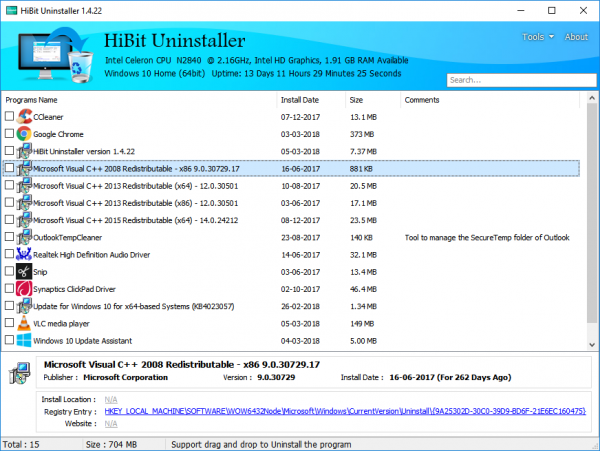This screenshot has width=600, height=451.
Task: Click the Install Location N/A link
Action: pos(111,399)
